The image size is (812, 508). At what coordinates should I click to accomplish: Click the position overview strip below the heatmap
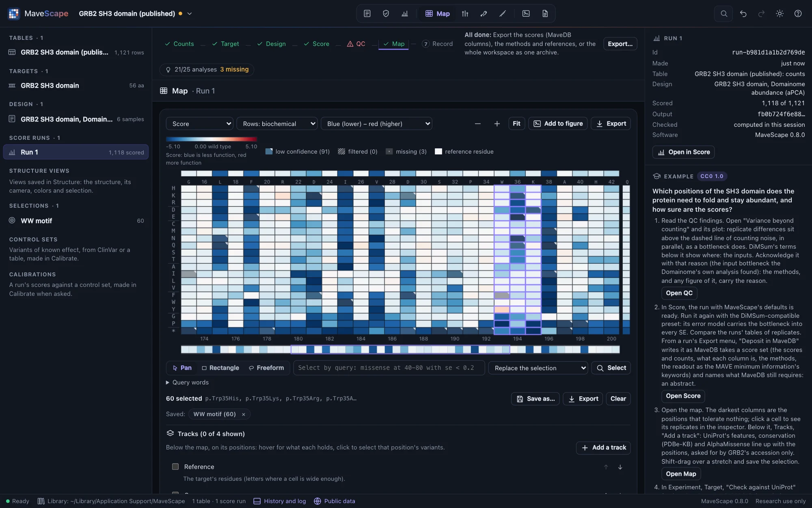click(400, 350)
